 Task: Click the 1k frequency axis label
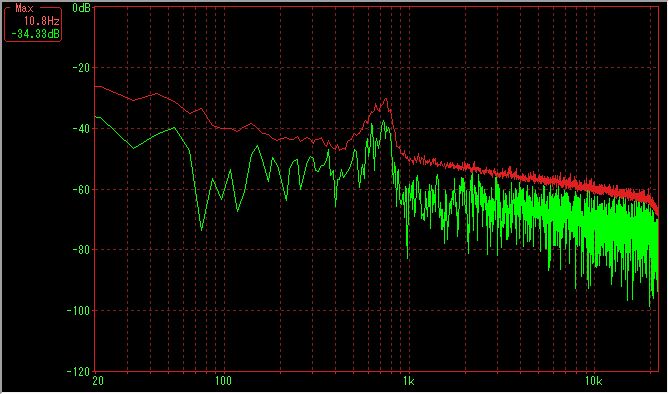(408, 381)
